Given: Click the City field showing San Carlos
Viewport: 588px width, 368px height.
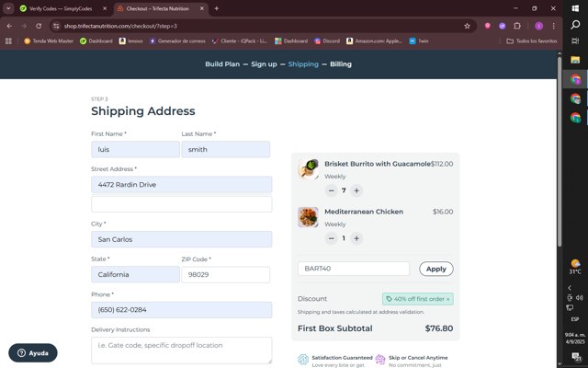Looking at the screenshot, I should (x=182, y=239).
